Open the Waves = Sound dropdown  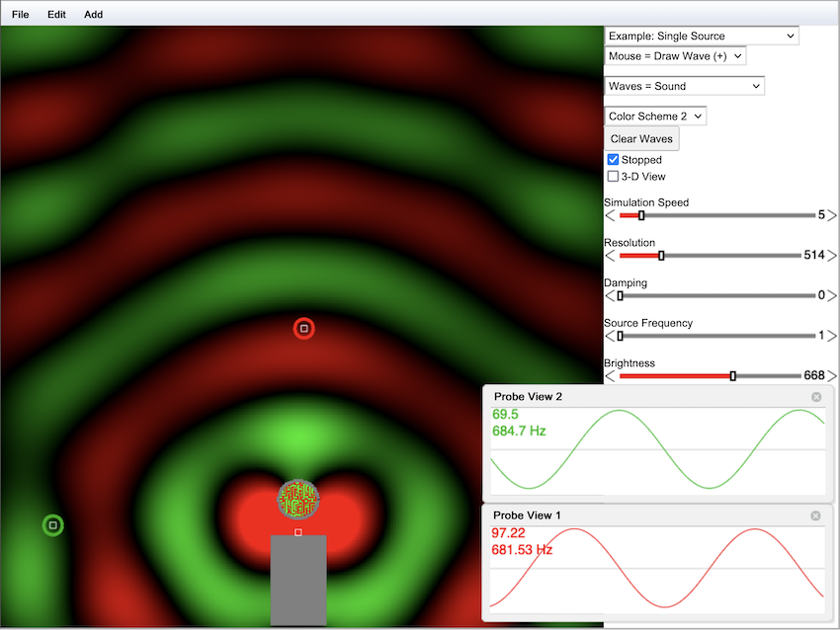coord(685,87)
